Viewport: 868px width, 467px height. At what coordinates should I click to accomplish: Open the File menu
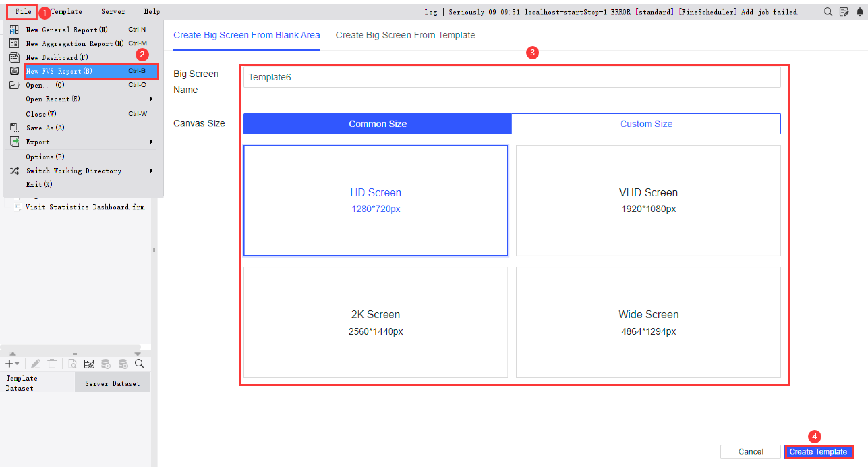click(23, 12)
